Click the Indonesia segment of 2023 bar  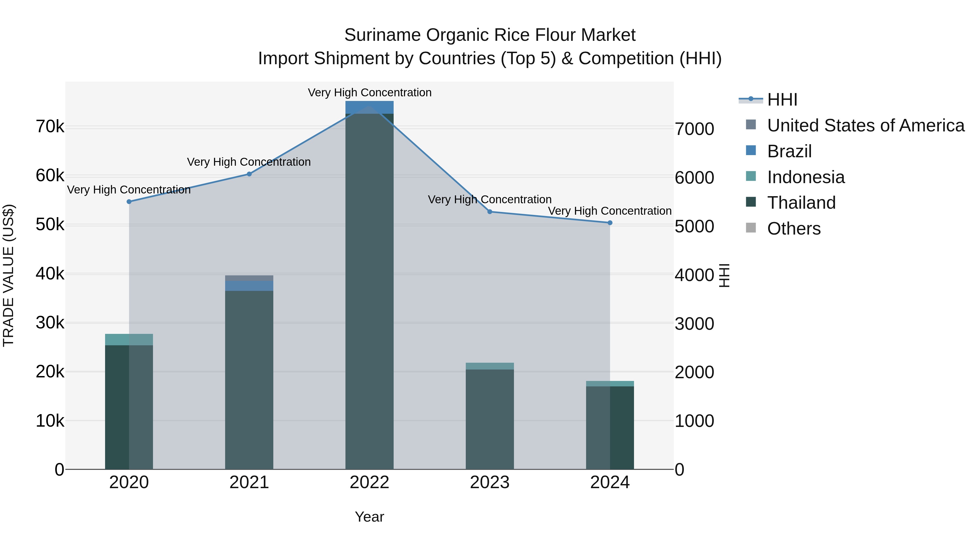[x=490, y=366]
